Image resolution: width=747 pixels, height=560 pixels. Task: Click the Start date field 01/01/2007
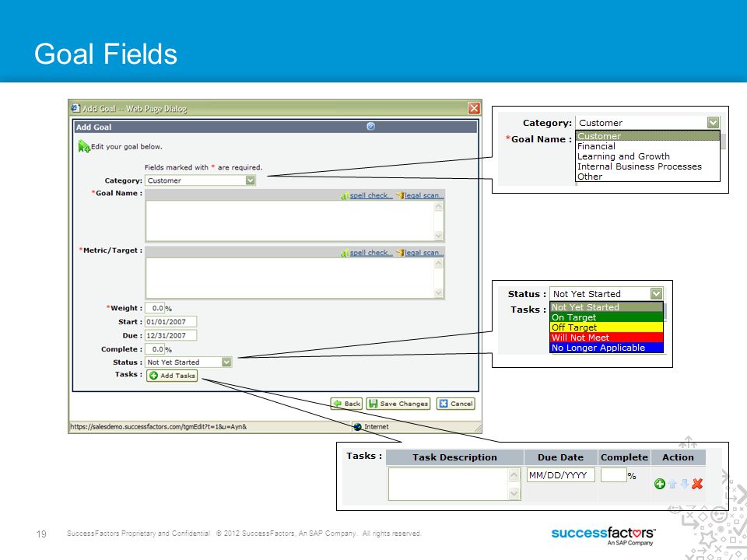(x=170, y=322)
